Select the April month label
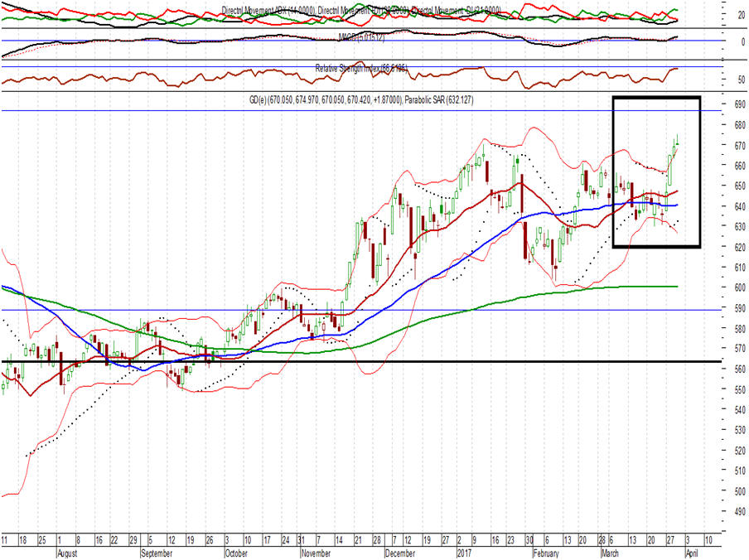This screenshot has height=560, width=749. [692, 553]
